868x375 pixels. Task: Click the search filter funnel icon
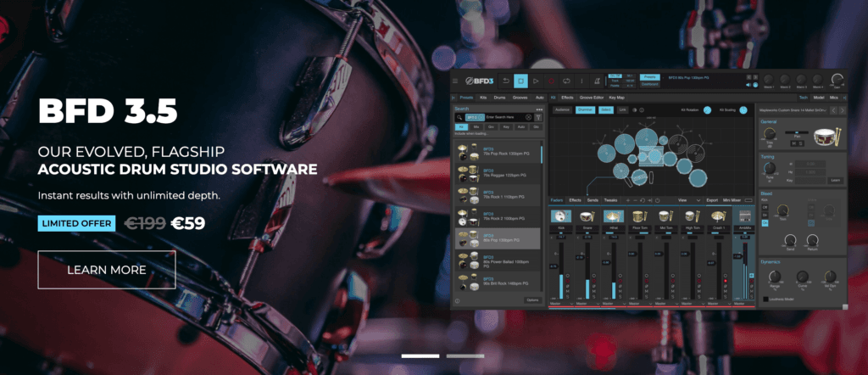(538, 117)
